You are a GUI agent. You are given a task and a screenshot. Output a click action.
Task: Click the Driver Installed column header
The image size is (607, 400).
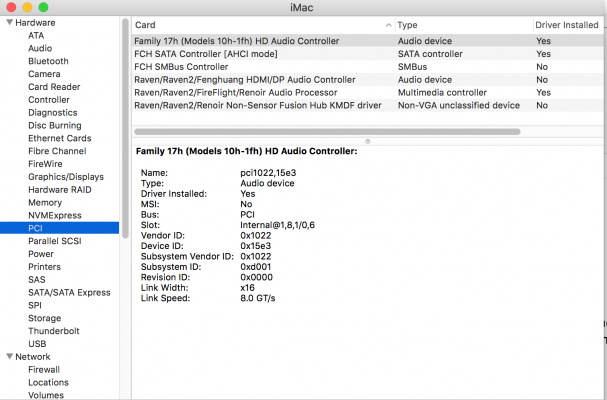pos(568,24)
